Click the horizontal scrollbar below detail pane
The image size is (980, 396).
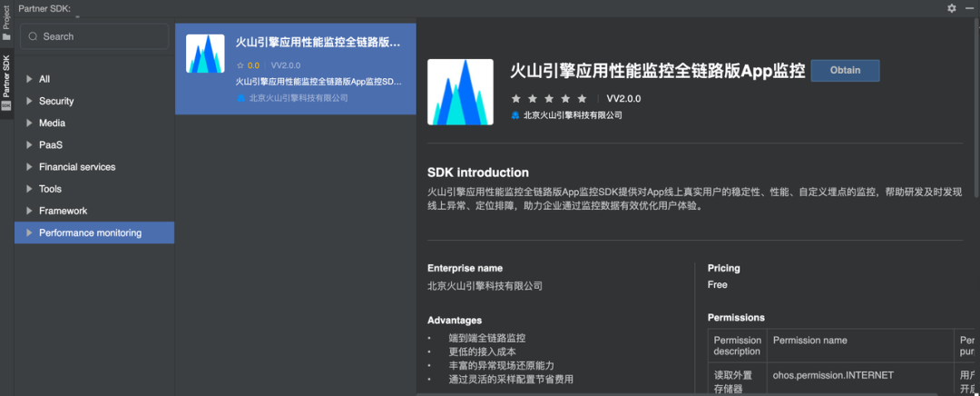click(x=677, y=394)
